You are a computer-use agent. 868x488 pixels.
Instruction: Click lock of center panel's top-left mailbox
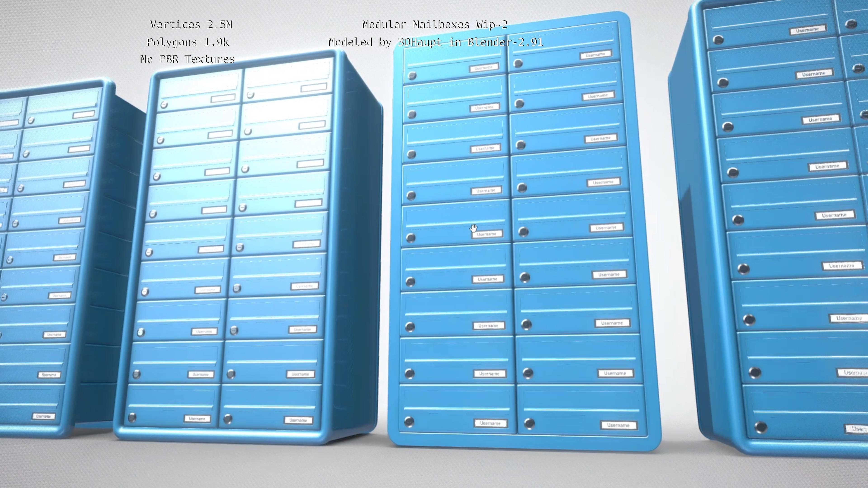(x=412, y=76)
